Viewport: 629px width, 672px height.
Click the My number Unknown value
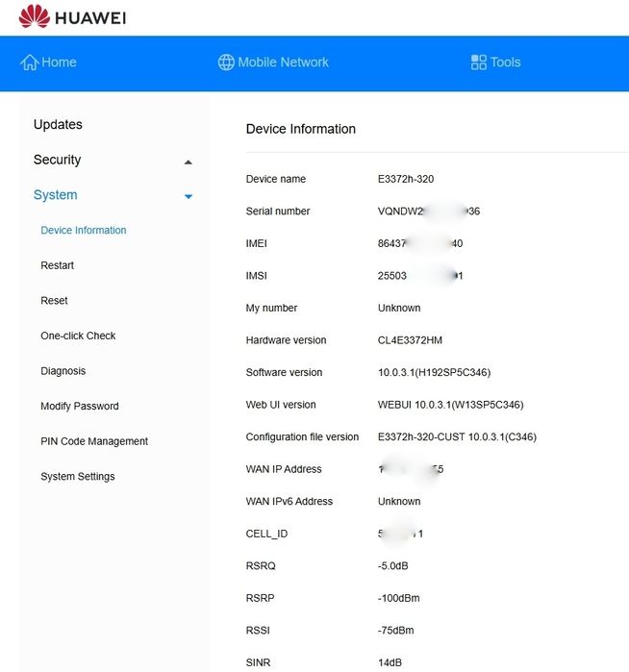(x=399, y=308)
